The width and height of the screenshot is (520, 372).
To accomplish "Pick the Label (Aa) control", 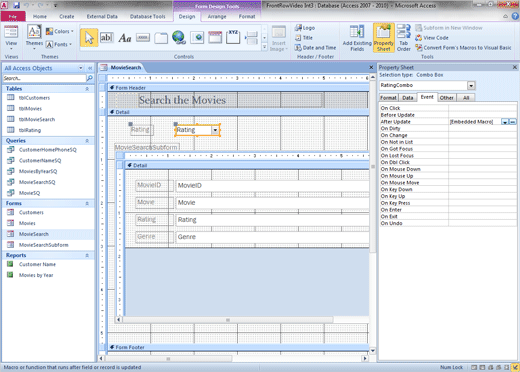I will click(124, 38).
